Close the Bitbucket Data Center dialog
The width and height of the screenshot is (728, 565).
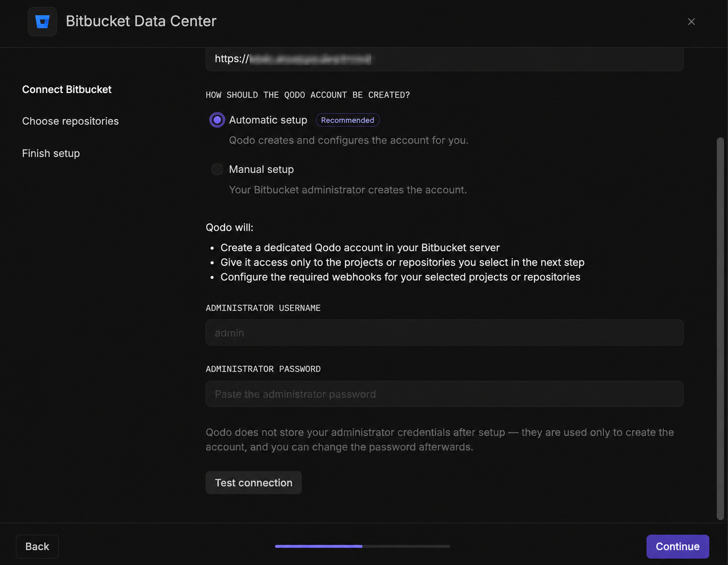pos(691,21)
